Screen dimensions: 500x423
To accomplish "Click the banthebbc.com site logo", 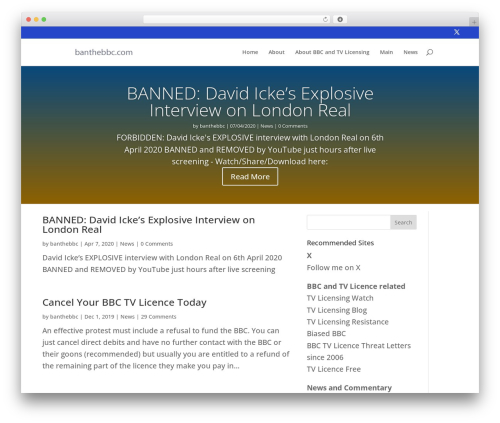I will point(104,52).
